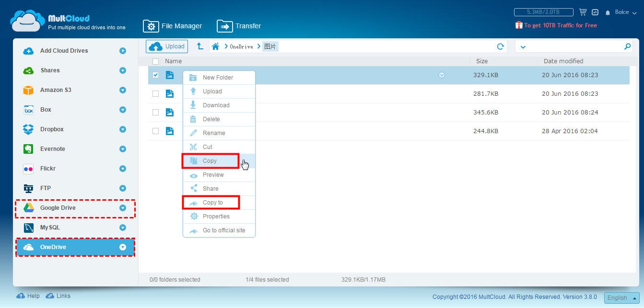Open the English language selector
The image size is (644, 308).
[x=621, y=297]
